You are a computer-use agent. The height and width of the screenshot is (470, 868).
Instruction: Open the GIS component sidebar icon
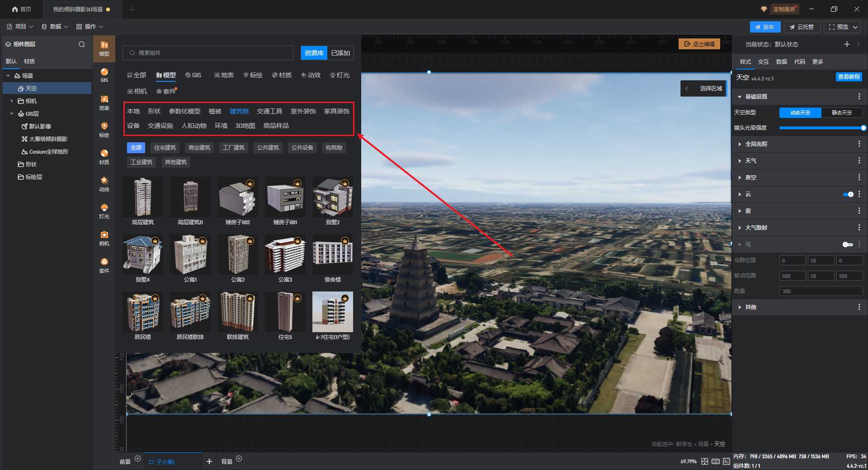pos(104,75)
